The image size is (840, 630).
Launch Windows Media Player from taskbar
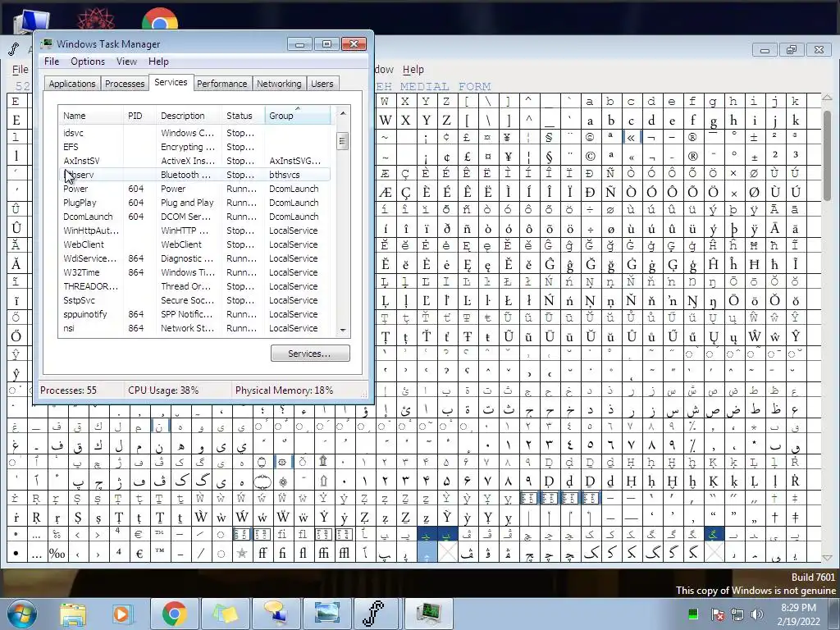pos(121,614)
